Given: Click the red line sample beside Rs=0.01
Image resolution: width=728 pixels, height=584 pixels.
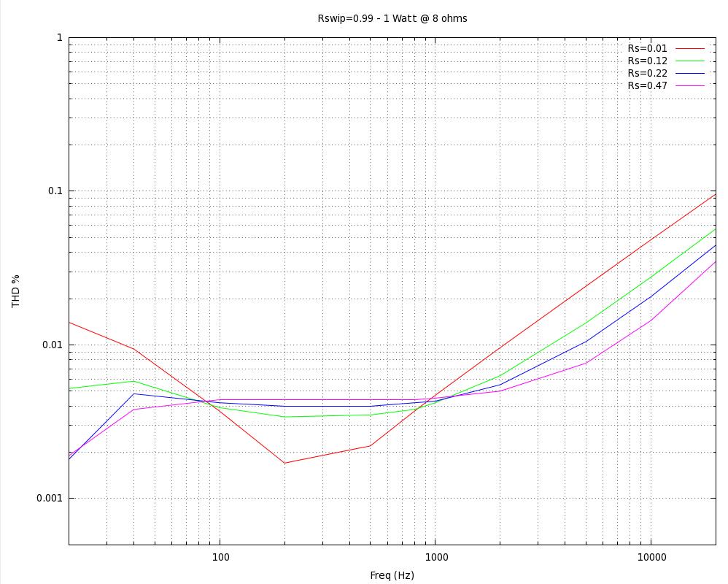Looking at the screenshot, I should (x=690, y=48).
